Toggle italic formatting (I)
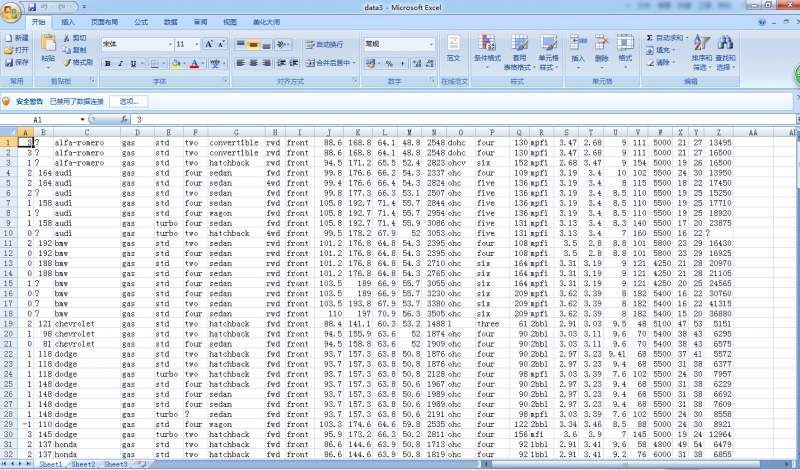800x470 pixels. [x=120, y=63]
